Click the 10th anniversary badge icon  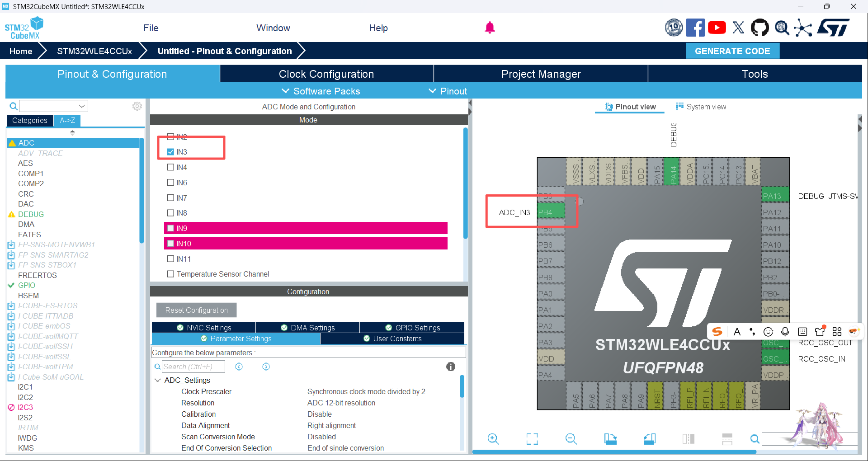[674, 28]
